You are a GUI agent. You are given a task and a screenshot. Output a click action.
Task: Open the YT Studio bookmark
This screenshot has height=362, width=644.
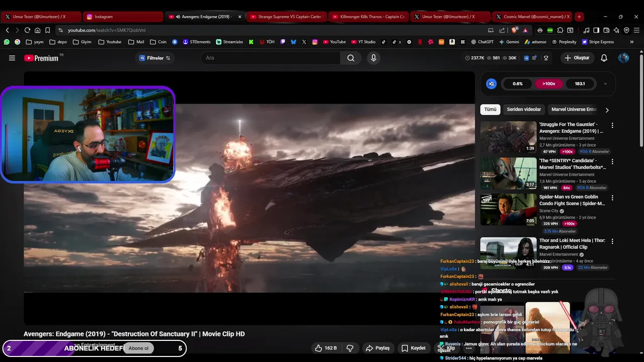click(x=363, y=42)
